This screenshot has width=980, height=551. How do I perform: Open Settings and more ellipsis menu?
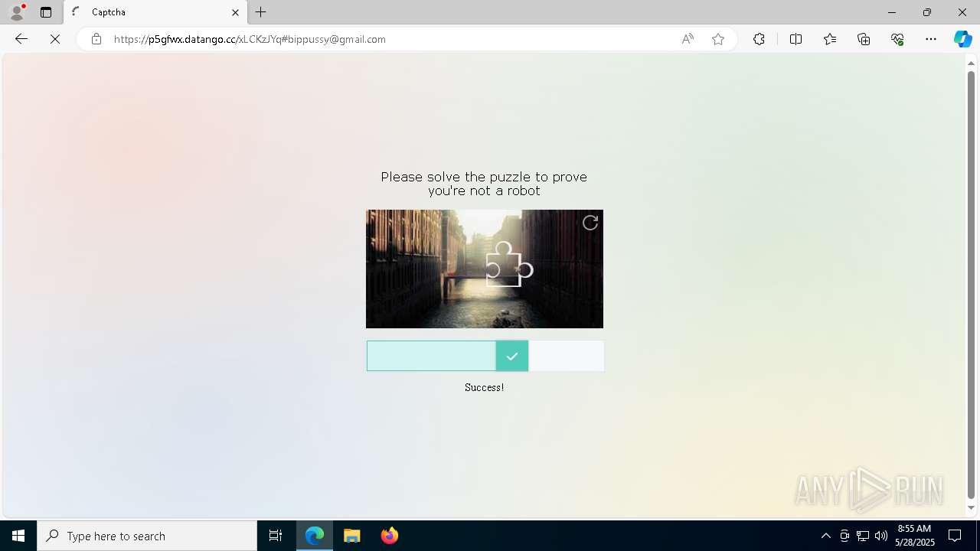[x=931, y=39]
